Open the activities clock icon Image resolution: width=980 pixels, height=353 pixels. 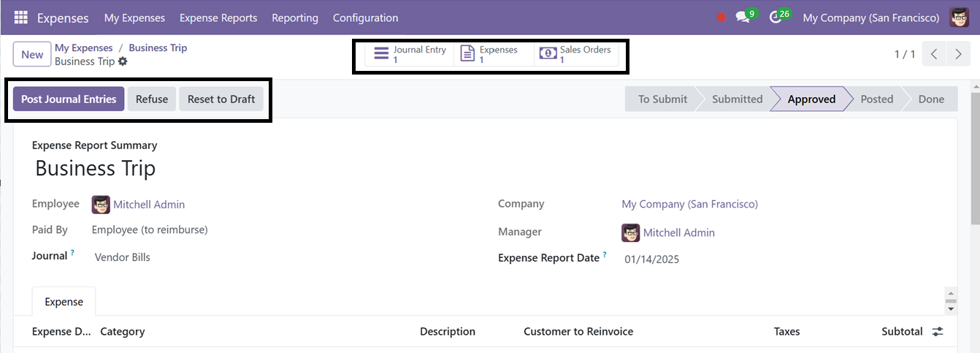[x=778, y=17]
